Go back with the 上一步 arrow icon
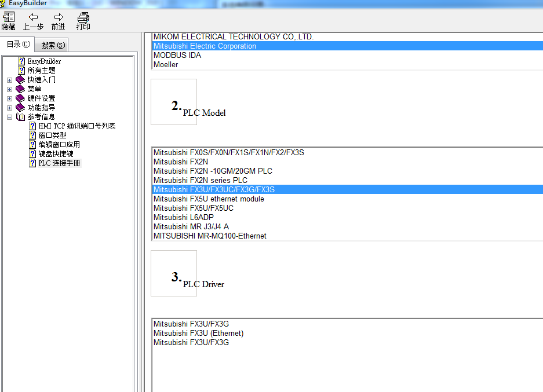Screen dimensions: 543x392 coord(33,17)
